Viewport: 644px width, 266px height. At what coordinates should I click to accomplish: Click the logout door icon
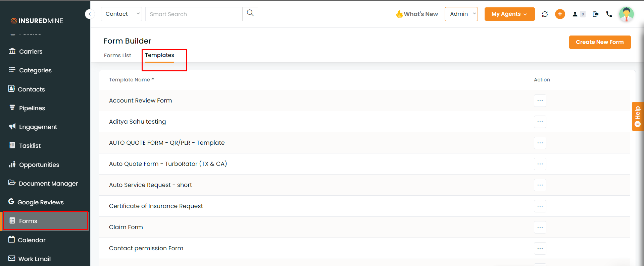point(596,14)
